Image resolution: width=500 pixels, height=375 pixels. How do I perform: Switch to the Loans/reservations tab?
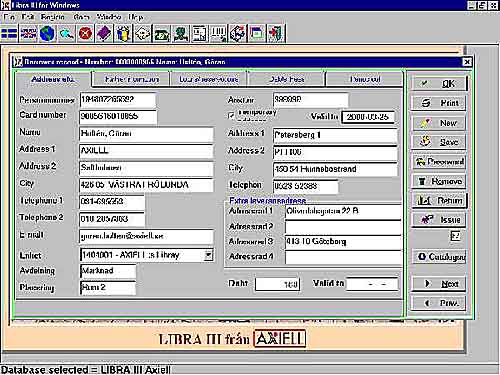(x=209, y=79)
